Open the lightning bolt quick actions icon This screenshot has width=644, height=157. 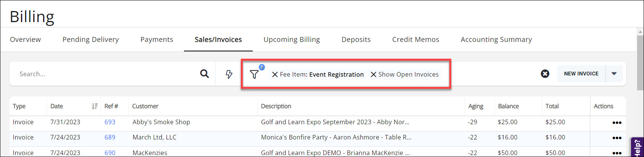[x=229, y=74]
